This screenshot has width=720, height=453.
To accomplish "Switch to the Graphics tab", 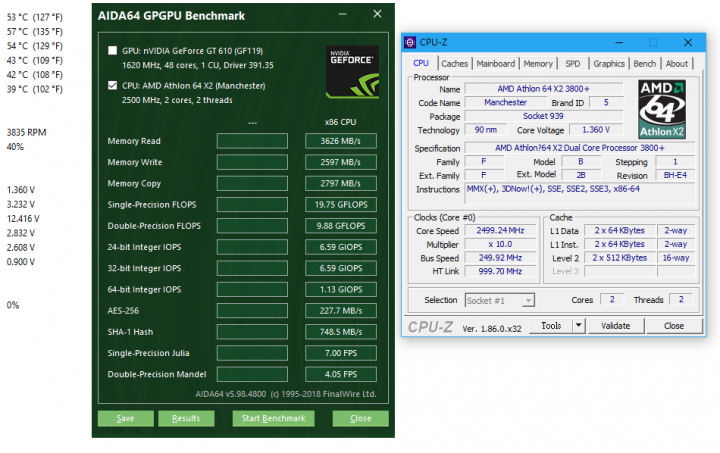I will click(x=609, y=64).
